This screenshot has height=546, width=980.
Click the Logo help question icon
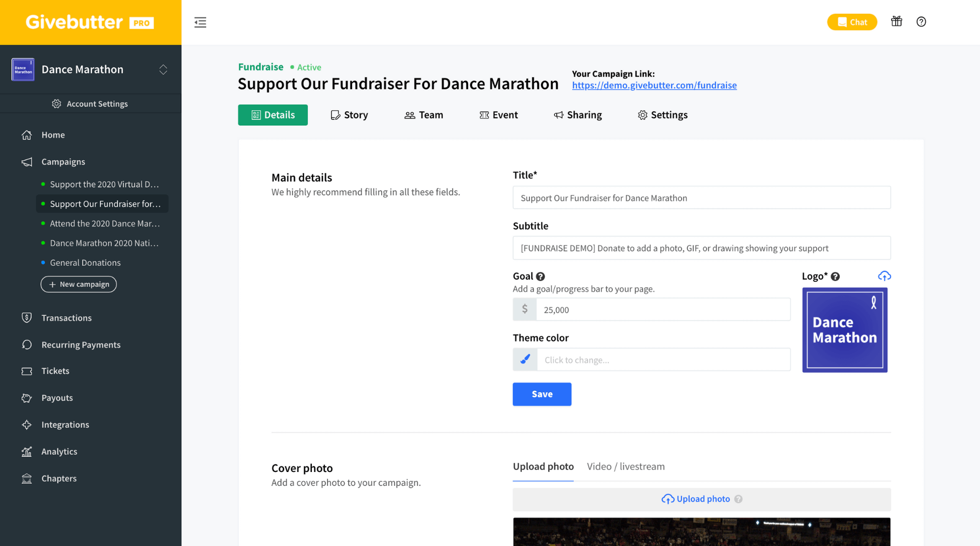tap(835, 277)
